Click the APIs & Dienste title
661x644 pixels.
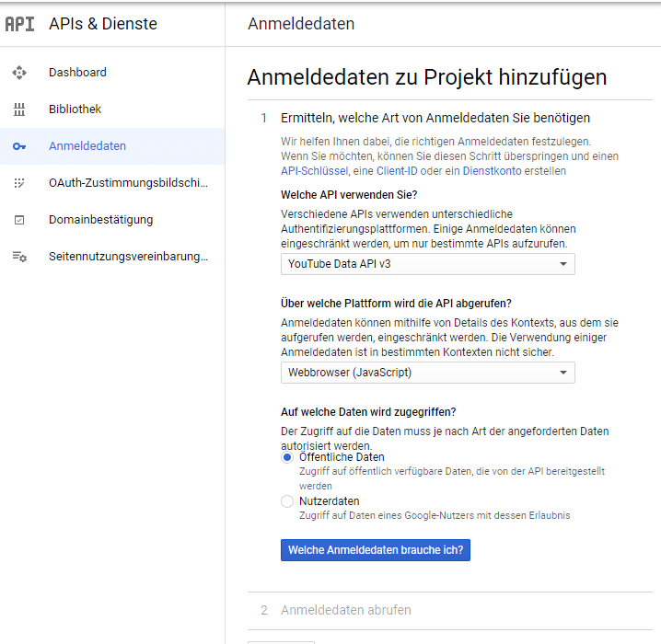pos(103,24)
